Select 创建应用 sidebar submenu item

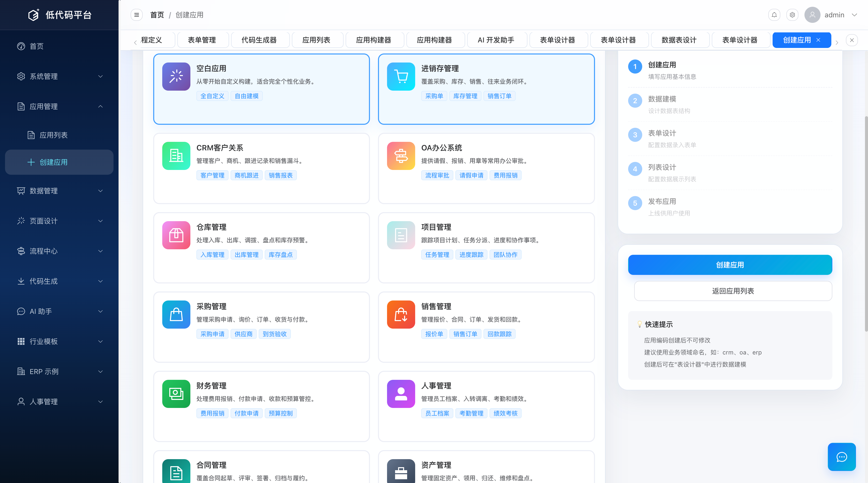tap(59, 162)
